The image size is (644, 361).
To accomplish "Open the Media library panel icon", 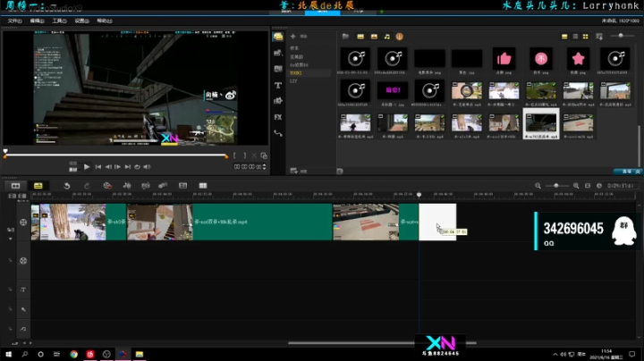I will pyautogui.click(x=278, y=37).
